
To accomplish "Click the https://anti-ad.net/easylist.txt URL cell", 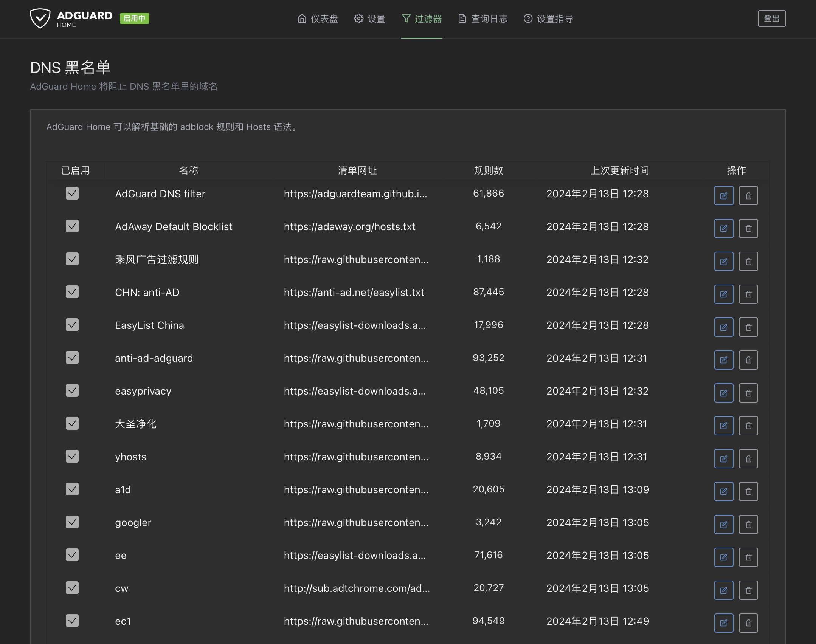I will (354, 292).
